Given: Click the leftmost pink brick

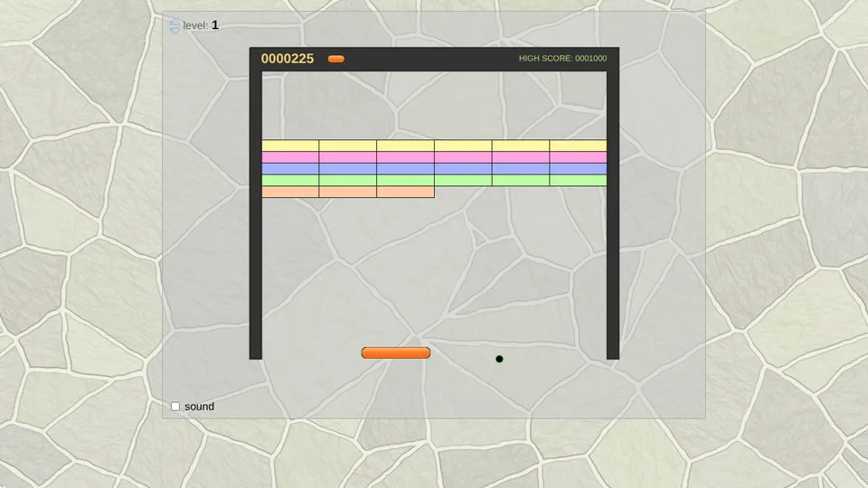Looking at the screenshot, I should coord(290,157).
